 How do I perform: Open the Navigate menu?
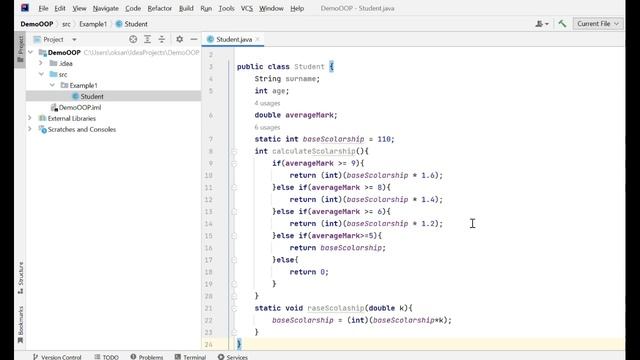[x=105, y=8]
